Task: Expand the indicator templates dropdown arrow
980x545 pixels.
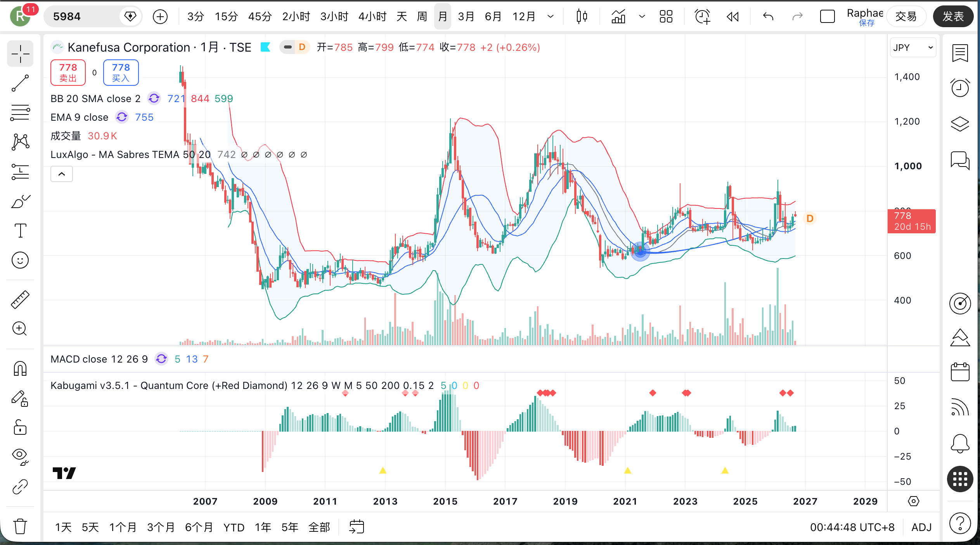Action: (x=642, y=16)
